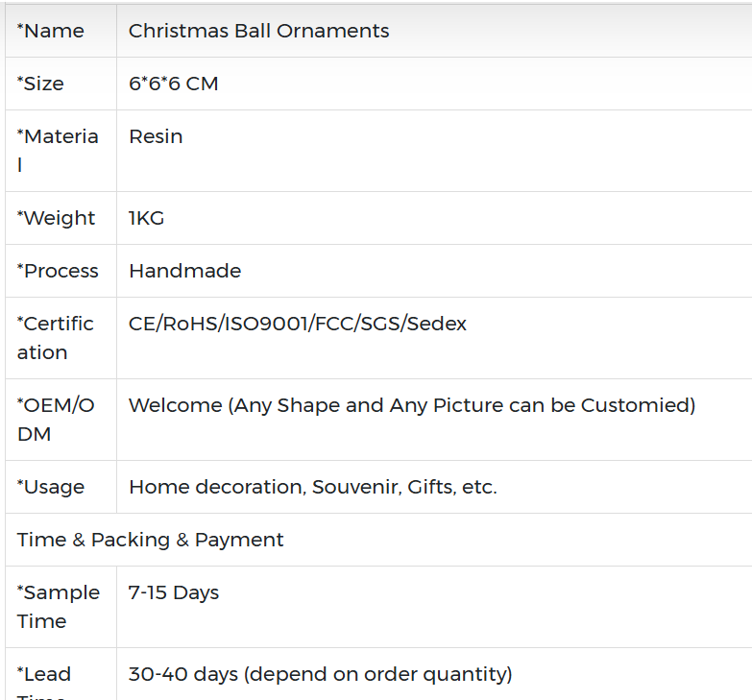Select the Resin material value
Image resolution: width=752 pixels, height=700 pixels.
pos(156,136)
